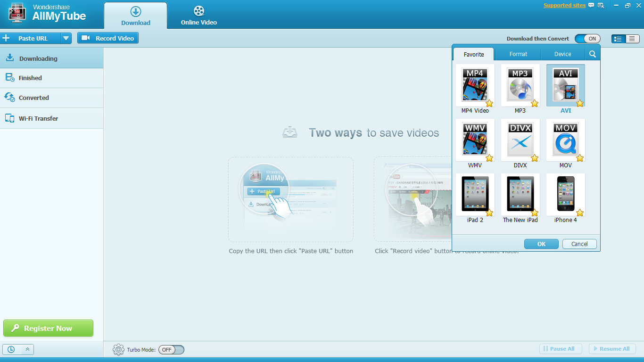The width and height of the screenshot is (644, 362).
Task: Click the Record Video button
Action: tap(108, 38)
